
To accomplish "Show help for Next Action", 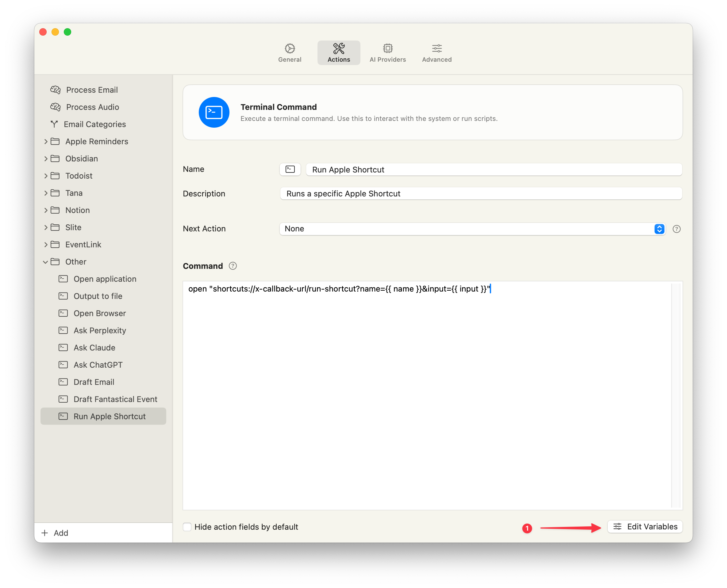I will (x=677, y=229).
